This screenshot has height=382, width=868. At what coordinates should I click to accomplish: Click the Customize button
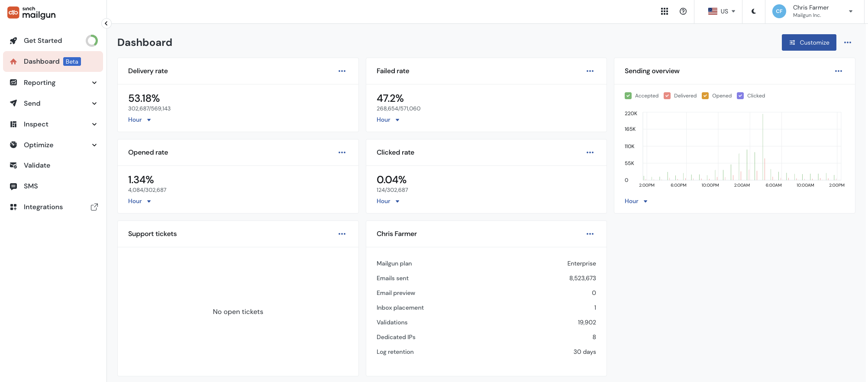coord(809,42)
